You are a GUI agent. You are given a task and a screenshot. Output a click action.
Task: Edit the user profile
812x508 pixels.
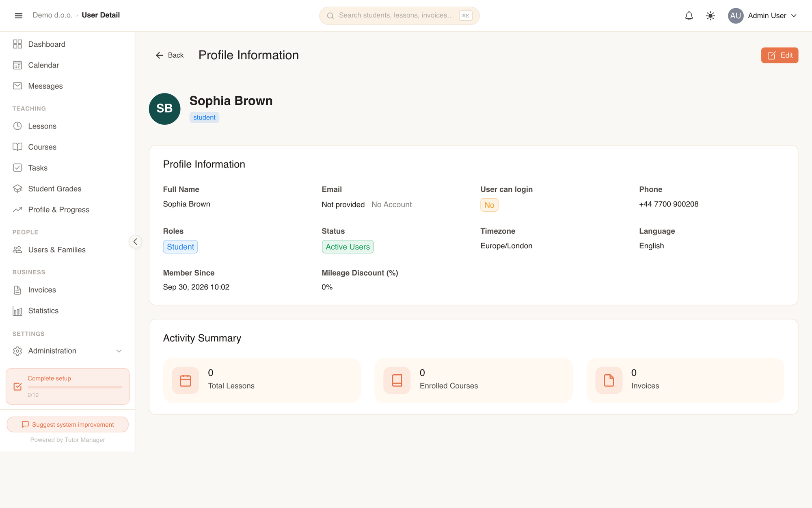coord(780,55)
